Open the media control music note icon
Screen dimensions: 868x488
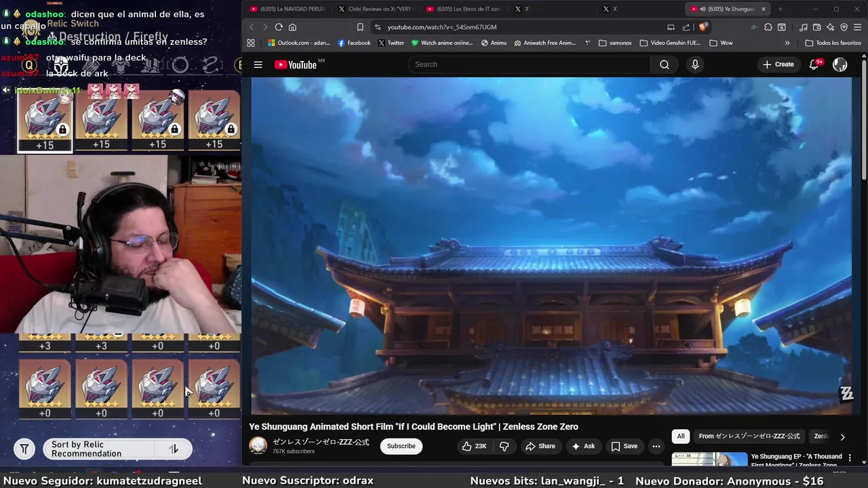803,27
